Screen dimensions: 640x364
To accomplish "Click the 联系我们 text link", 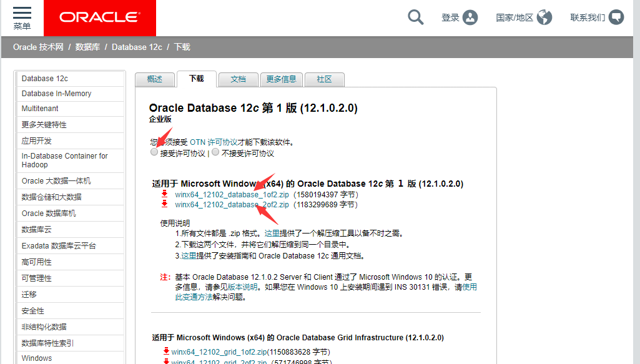I will coord(588,17).
